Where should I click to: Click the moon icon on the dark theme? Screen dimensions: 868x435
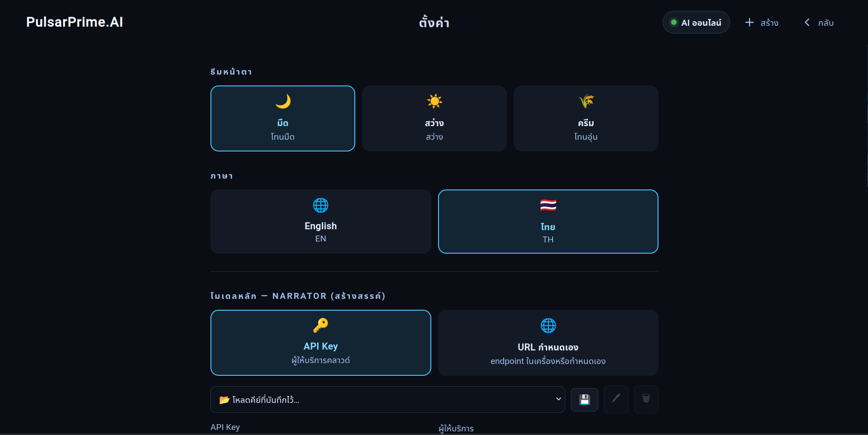(283, 101)
